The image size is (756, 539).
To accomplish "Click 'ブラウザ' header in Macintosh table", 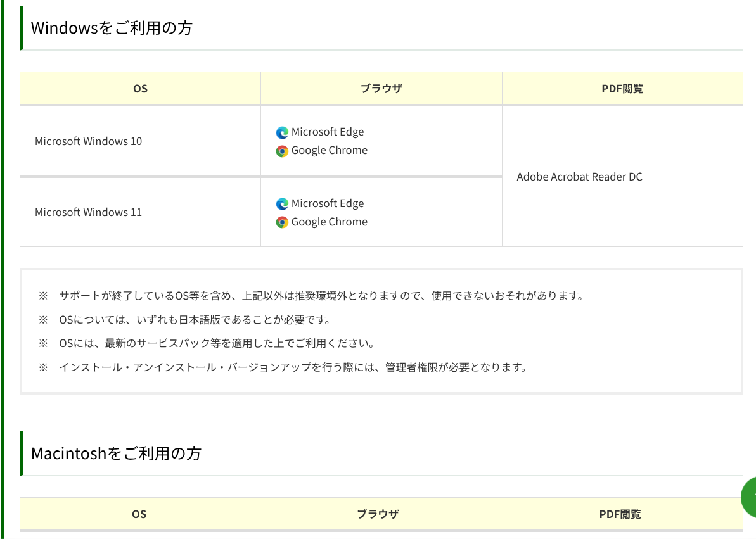I will [x=378, y=514].
